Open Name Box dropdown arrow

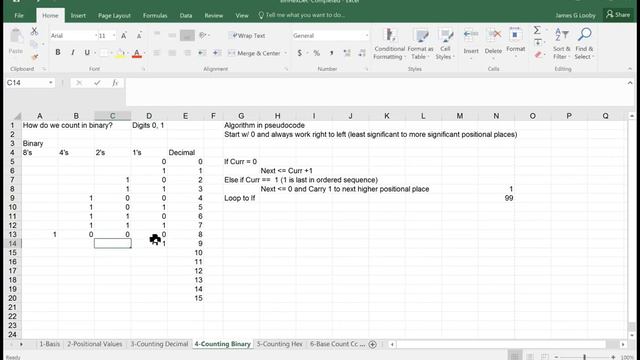point(51,83)
